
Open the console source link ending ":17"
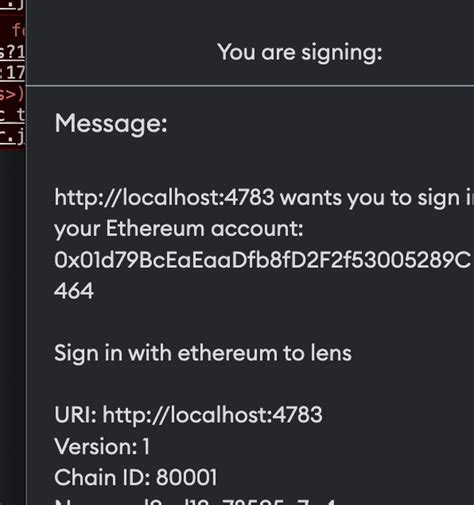(x=12, y=73)
